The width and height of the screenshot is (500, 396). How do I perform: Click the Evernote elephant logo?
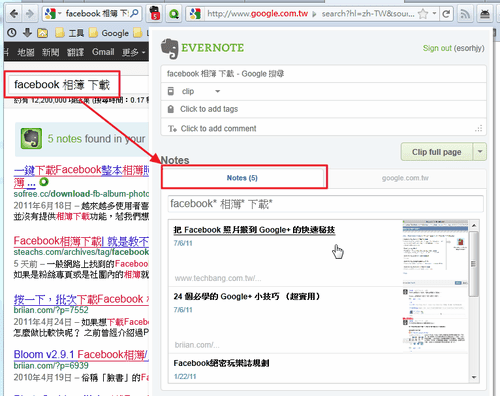click(x=169, y=48)
